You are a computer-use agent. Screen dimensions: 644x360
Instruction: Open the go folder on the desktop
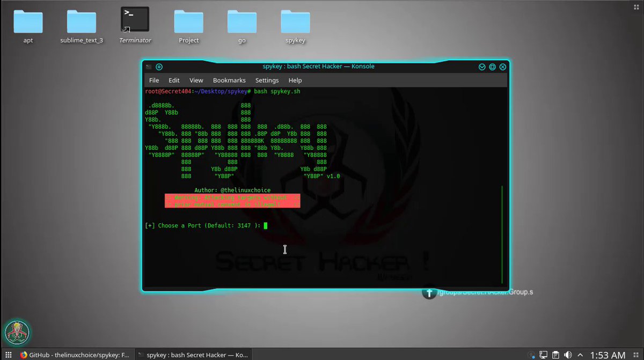click(x=242, y=26)
